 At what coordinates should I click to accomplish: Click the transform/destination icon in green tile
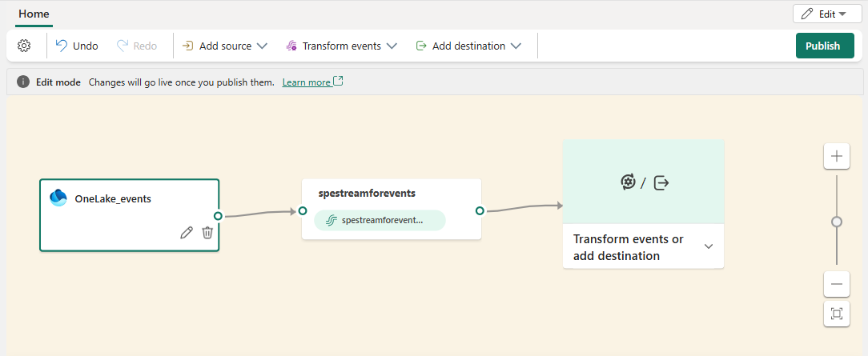(x=645, y=182)
